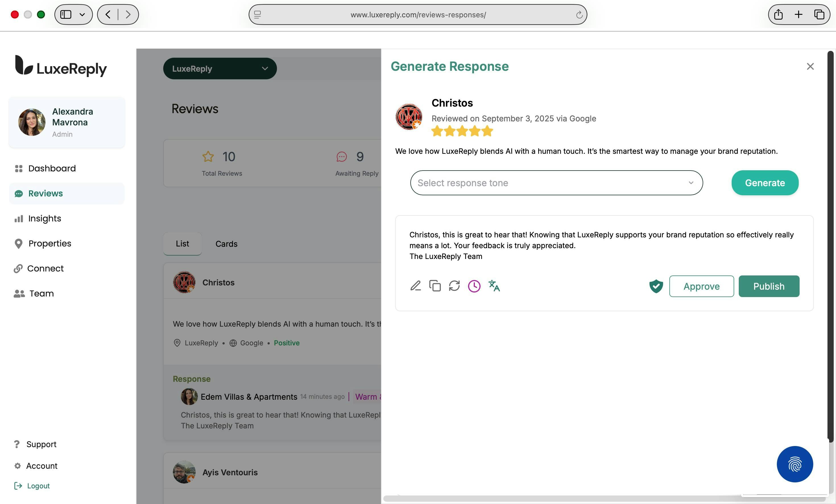Viewport: 836px width, 504px height.
Task: Click the edit response pencil icon
Action: coord(415,286)
